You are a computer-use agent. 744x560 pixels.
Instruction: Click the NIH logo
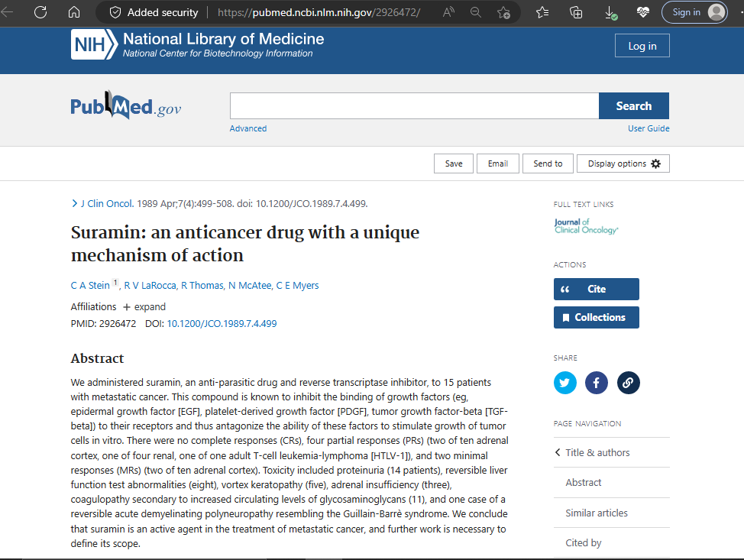[x=94, y=44]
